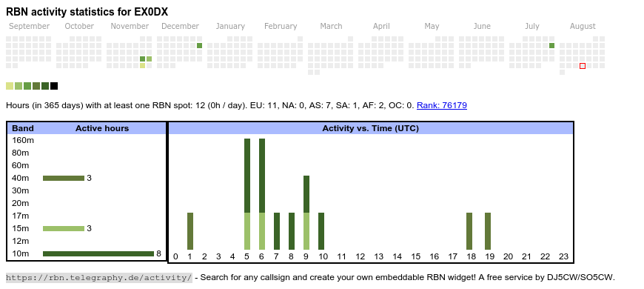Click the 12m band label
The image size is (644, 289).
point(21,241)
